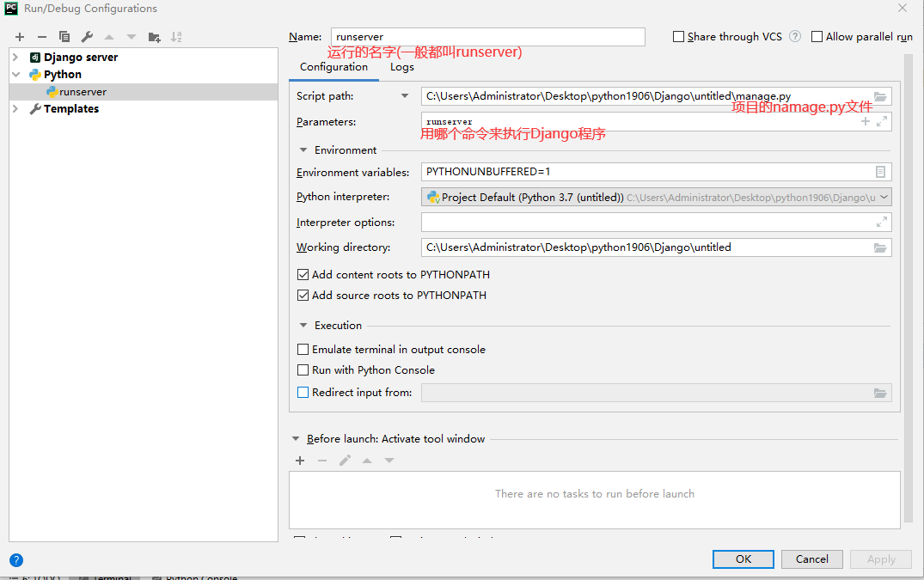Move configuration up in left toolbar
Viewport: 924px width, 580px height.
point(109,37)
